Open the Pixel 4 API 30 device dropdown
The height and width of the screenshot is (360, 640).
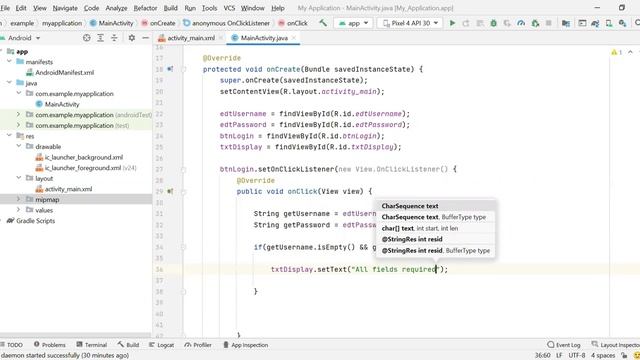[409, 23]
